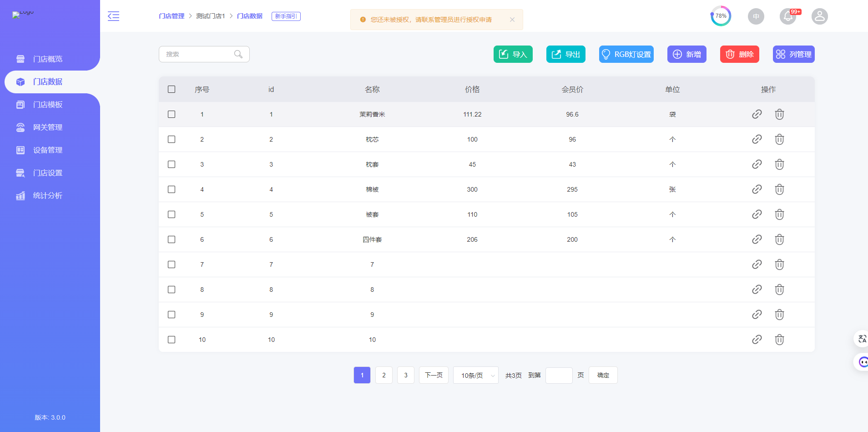
Task: Check the checkbox for row with id 7
Action: point(172,264)
